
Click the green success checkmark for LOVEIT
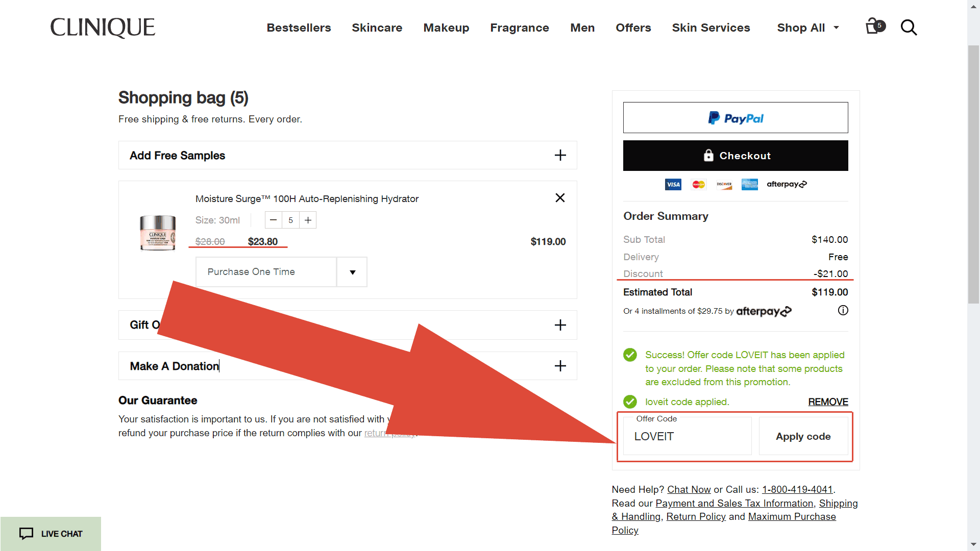tap(630, 355)
